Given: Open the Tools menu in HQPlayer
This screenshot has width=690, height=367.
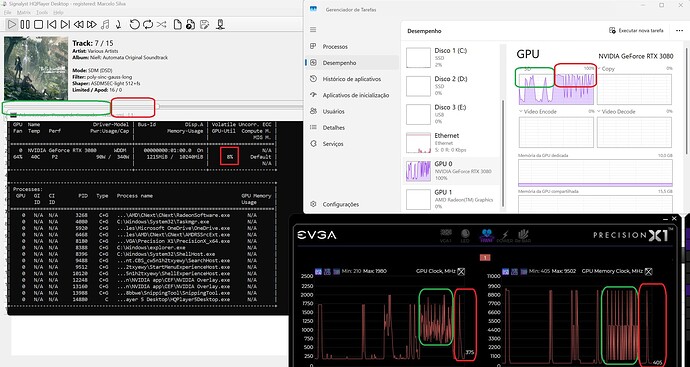Looking at the screenshot, I should pyautogui.click(x=42, y=13).
